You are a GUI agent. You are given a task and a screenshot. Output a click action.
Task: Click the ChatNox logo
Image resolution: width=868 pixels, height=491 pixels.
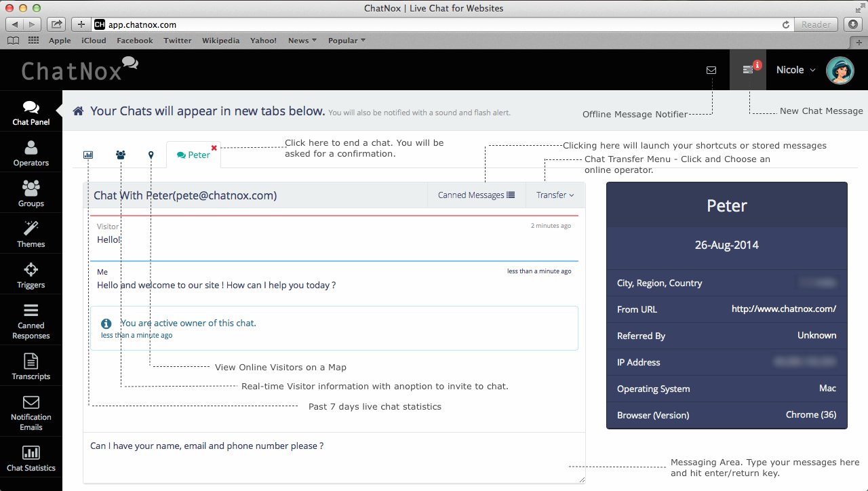pos(80,69)
